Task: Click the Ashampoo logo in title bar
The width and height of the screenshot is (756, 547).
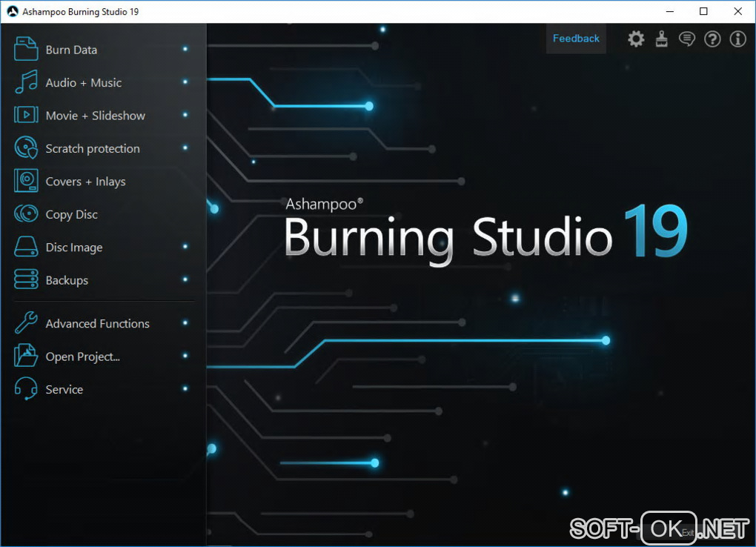Action: [x=13, y=12]
